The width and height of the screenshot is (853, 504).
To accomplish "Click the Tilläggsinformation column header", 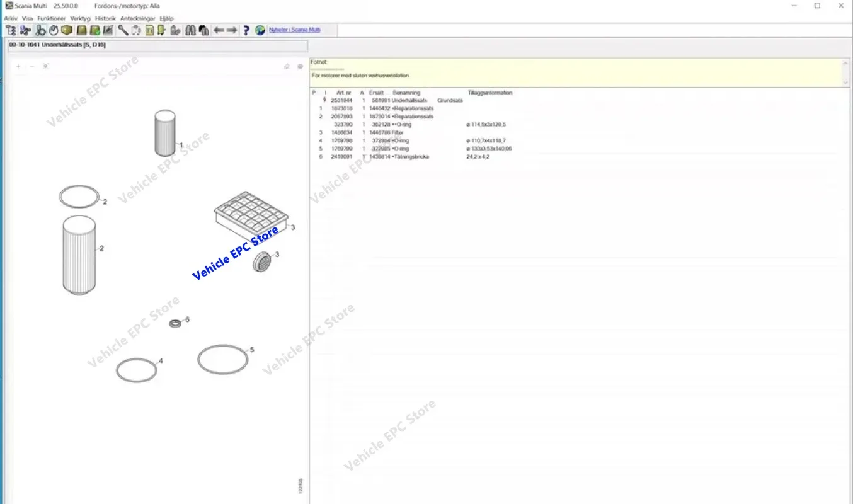I will (x=490, y=93).
